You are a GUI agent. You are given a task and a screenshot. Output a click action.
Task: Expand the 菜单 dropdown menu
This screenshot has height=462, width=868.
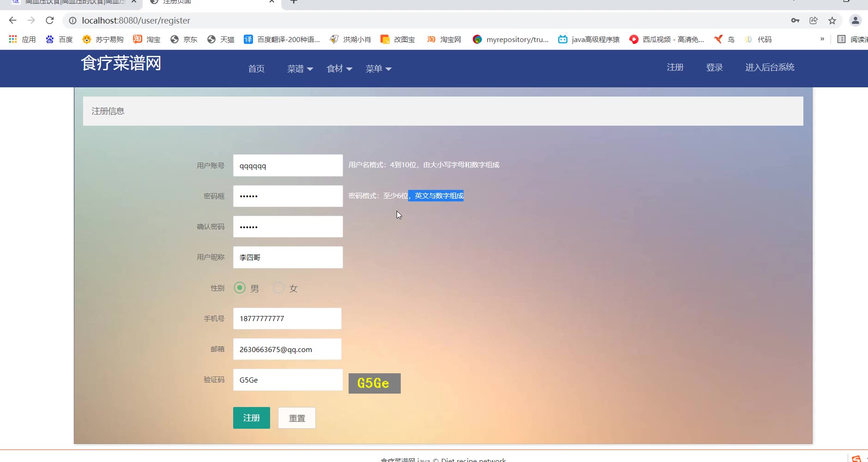pos(379,69)
